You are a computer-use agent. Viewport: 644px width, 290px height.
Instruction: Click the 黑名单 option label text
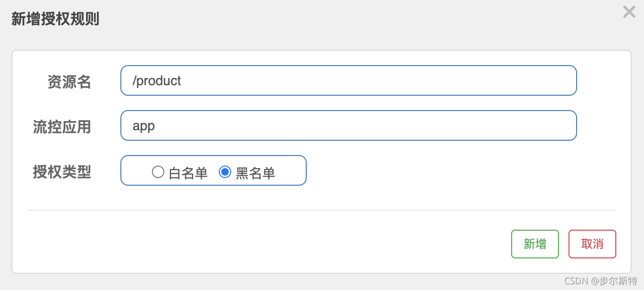tap(256, 173)
